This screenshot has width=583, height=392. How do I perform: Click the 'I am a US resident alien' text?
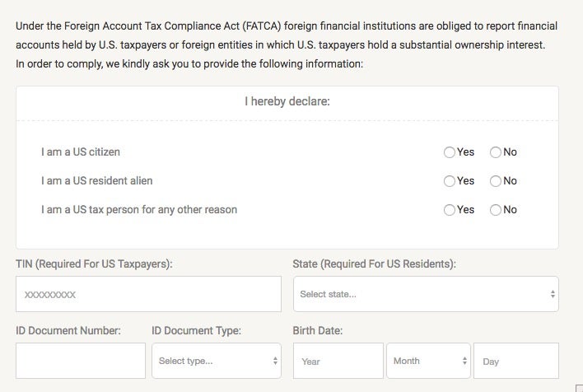click(x=96, y=181)
